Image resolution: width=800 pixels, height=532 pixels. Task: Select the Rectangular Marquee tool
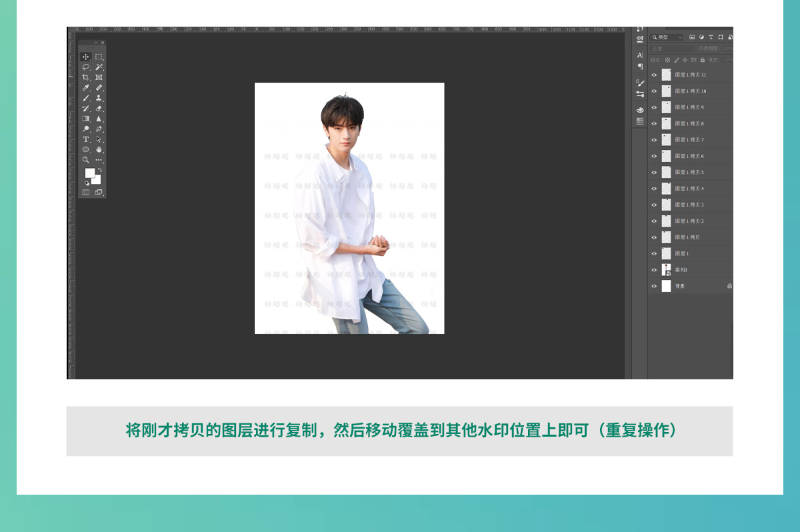pyautogui.click(x=99, y=57)
